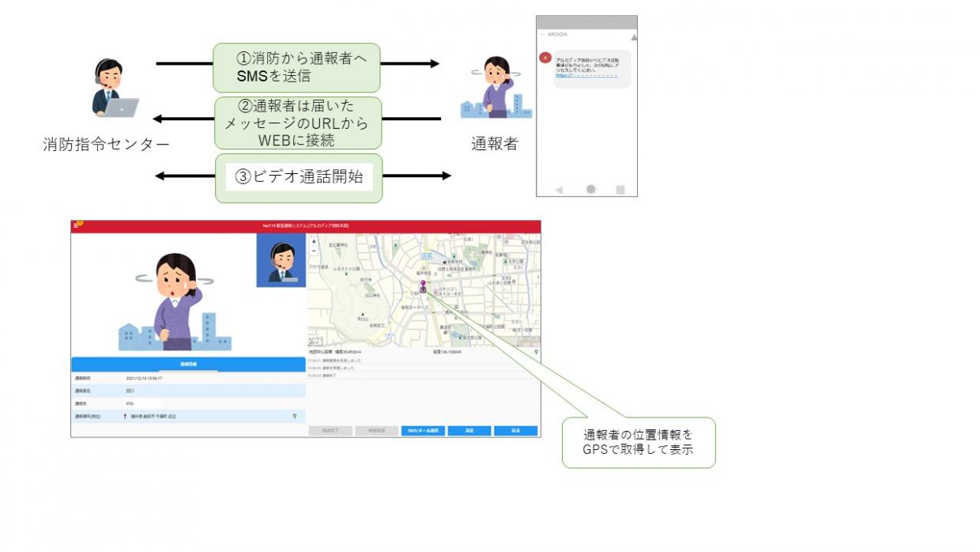Viewport: 980px width, 552px height.
Task: Tap the Android home circle button
Action: [590, 190]
